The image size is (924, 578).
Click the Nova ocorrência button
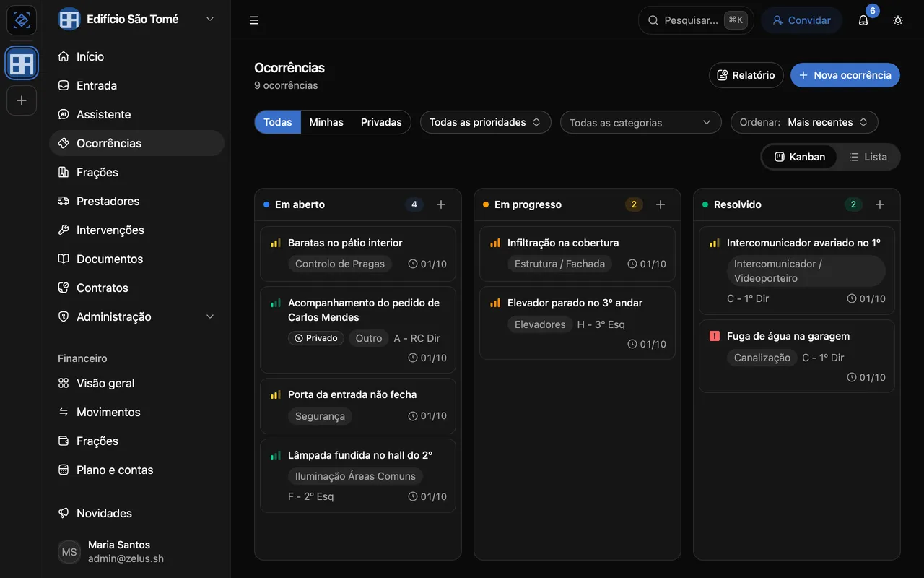point(845,75)
